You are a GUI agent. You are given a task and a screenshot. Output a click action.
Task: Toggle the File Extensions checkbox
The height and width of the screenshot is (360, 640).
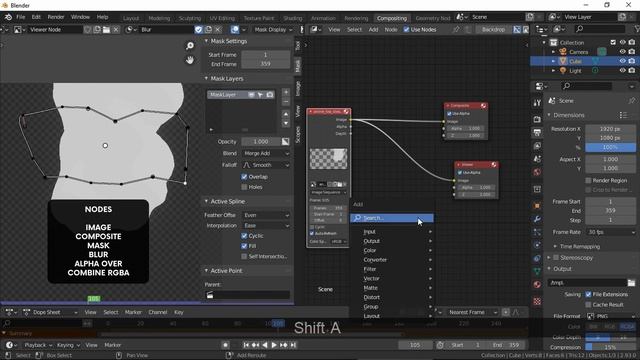tap(588, 294)
